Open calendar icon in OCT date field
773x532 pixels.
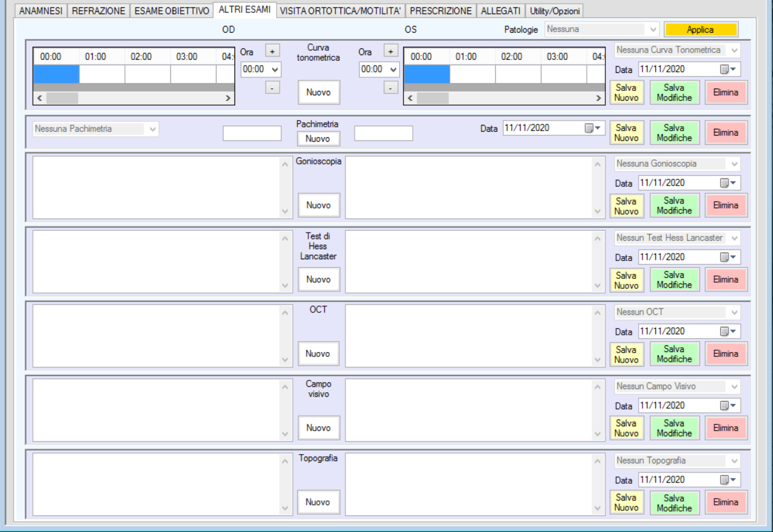point(728,332)
